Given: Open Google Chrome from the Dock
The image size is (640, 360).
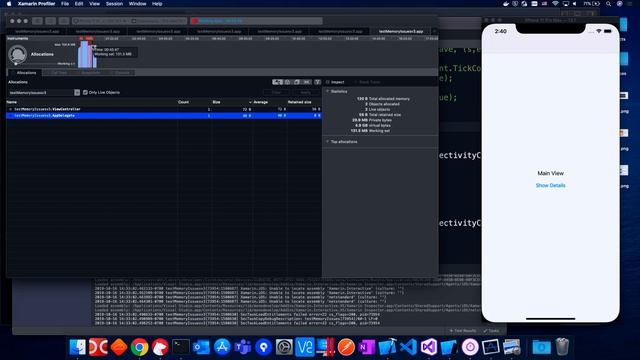Looking at the screenshot, I should 140,347.
